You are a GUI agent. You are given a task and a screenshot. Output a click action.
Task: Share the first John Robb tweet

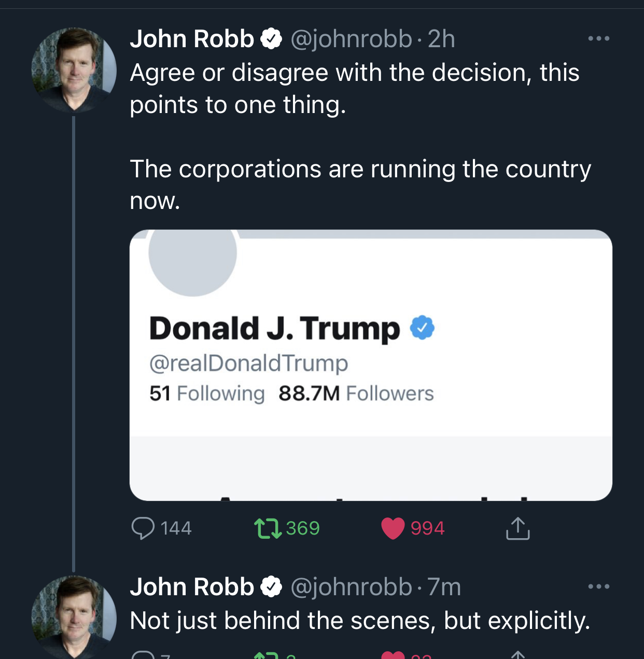[x=517, y=528]
